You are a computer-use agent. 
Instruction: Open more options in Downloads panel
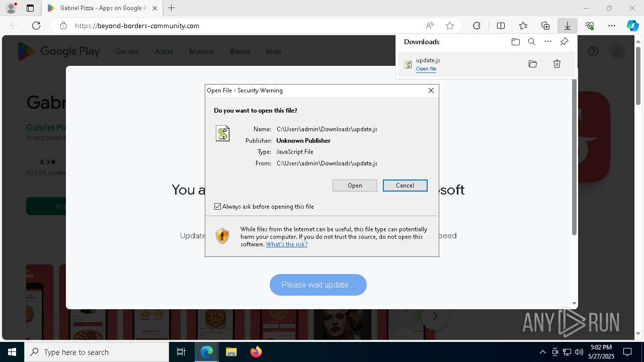(x=548, y=42)
